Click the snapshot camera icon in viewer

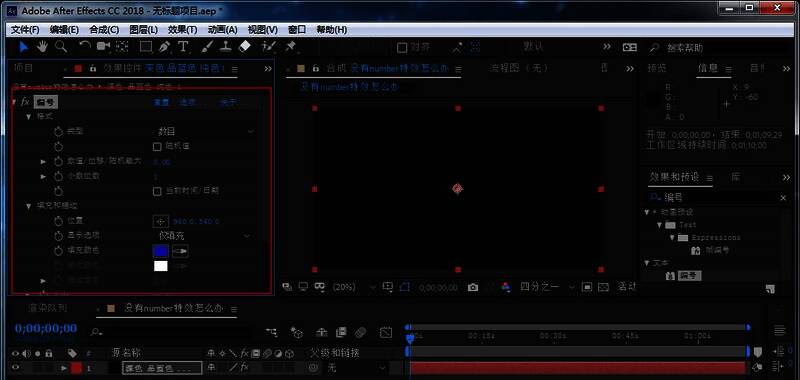[473, 287]
